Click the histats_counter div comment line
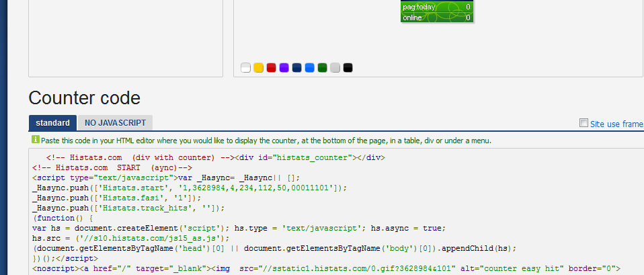644x275 pixels. click(x=215, y=157)
